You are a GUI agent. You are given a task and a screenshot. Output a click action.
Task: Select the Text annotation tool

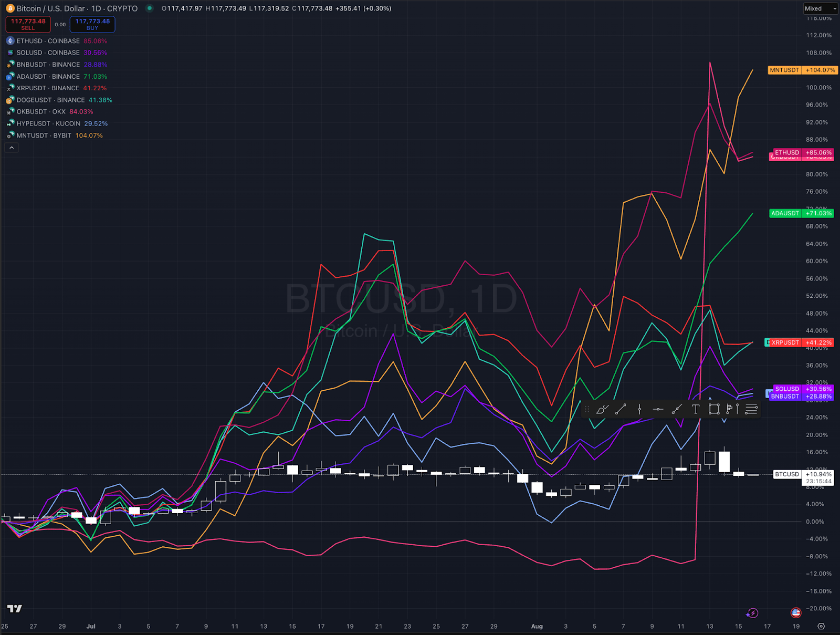pyautogui.click(x=696, y=409)
